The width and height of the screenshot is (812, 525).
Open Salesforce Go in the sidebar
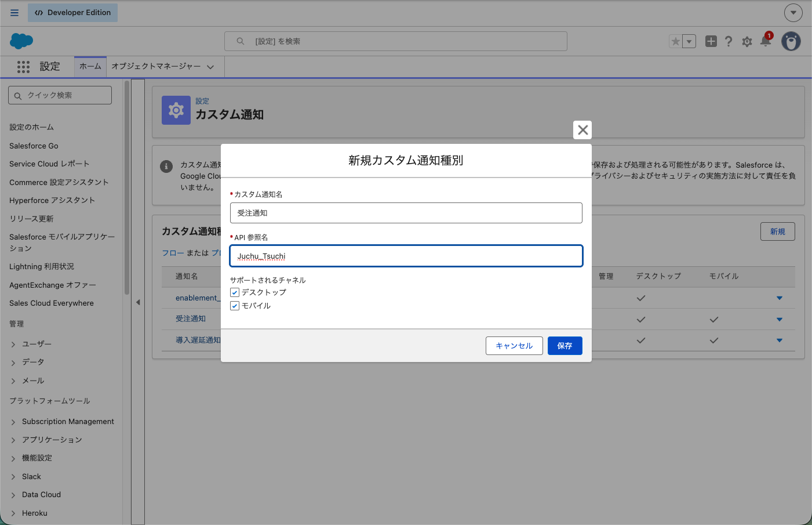[34, 146]
